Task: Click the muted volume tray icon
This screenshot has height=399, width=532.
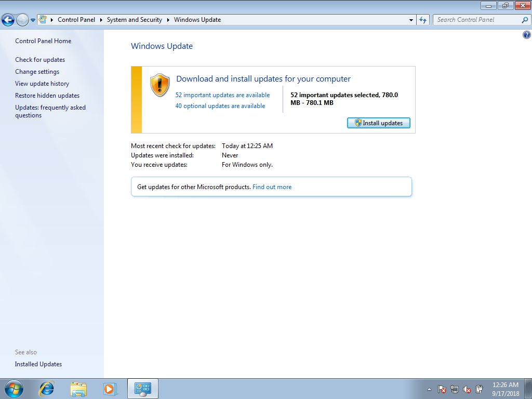Action: [x=467, y=389]
